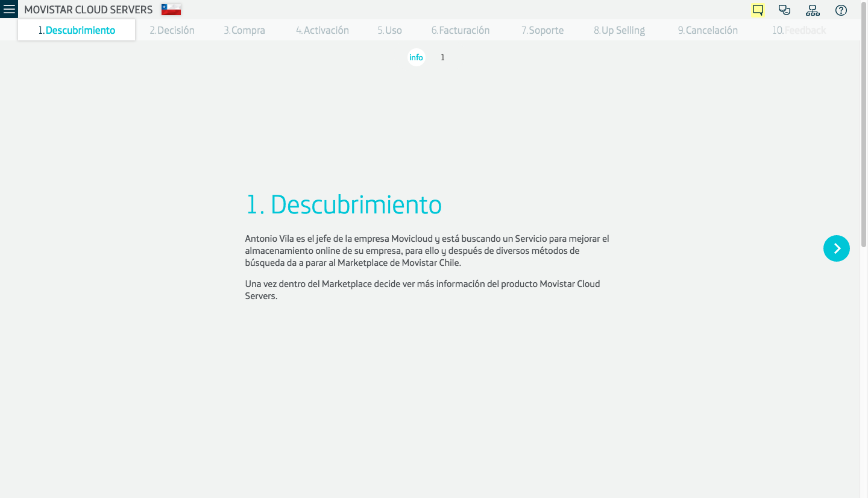Open the double chat bubbles icon
This screenshot has height=498, width=868.
click(x=784, y=10)
